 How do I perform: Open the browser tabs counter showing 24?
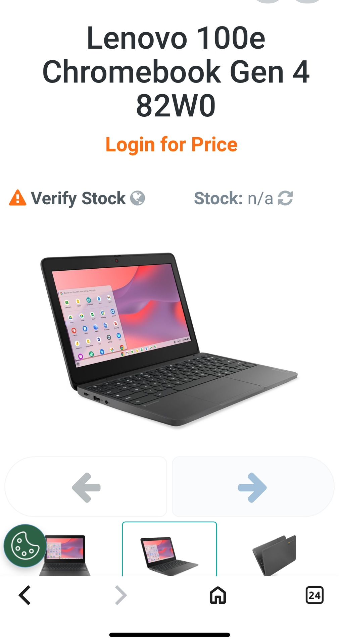[314, 595]
